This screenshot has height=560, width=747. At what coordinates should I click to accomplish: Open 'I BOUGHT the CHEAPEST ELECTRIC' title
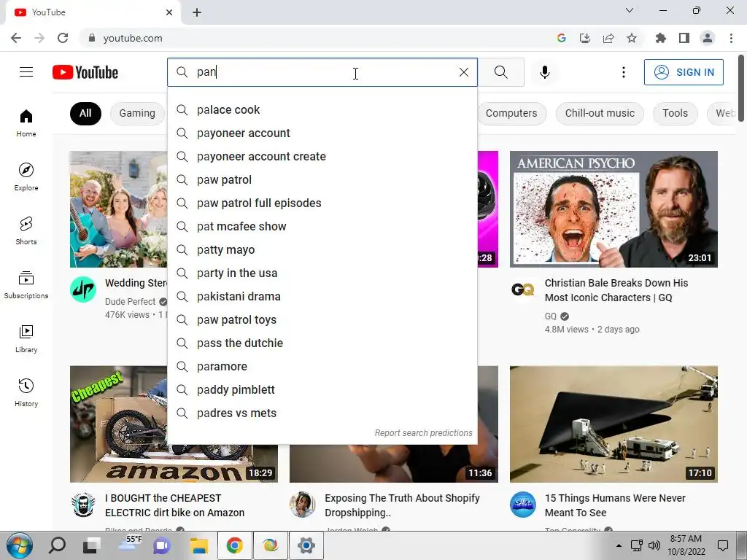(x=175, y=505)
